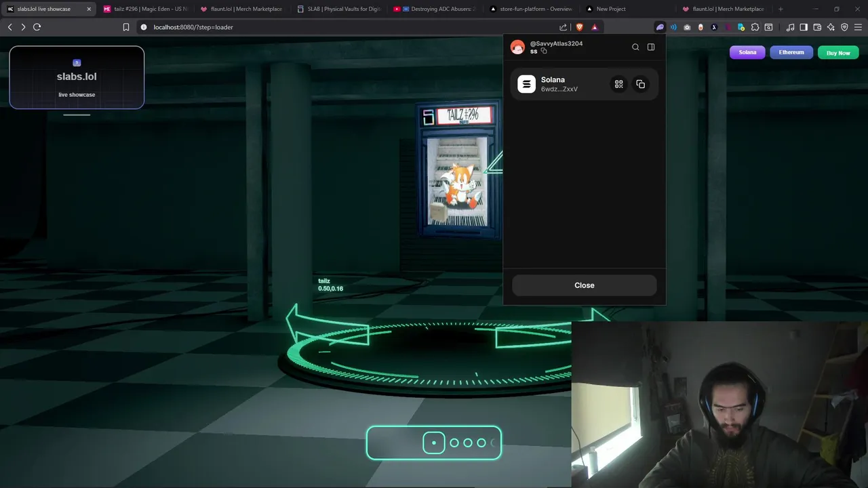Open the tab search icon in toolbar

tap(768, 27)
